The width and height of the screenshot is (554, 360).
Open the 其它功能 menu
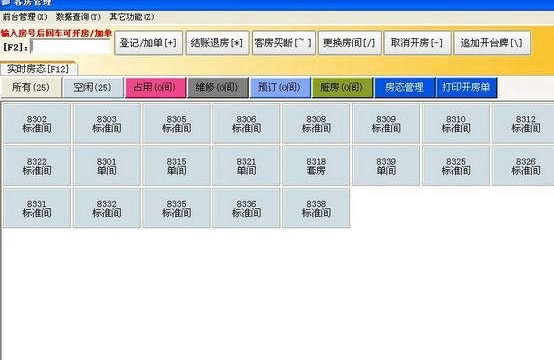coord(131,17)
